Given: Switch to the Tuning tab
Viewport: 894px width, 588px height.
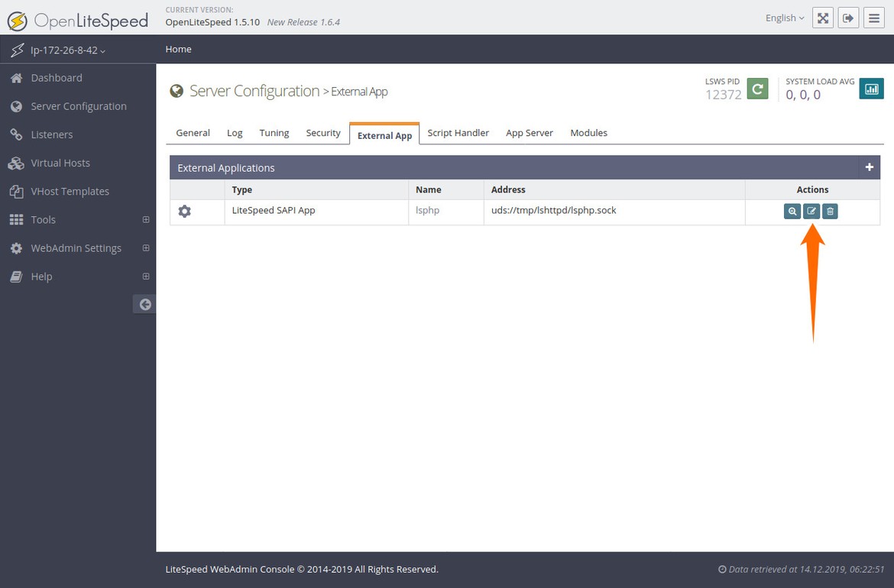Looking at the screenshot, I should [274, 133].
